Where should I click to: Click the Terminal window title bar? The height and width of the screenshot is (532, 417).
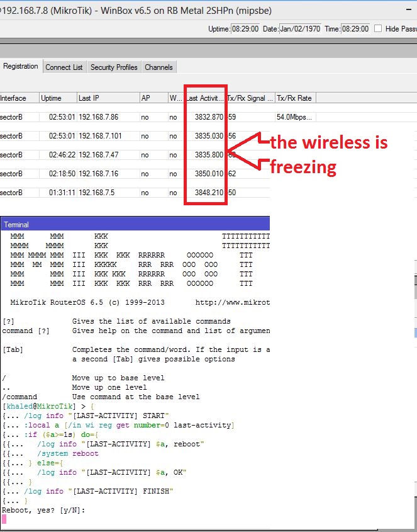tap(135, 224)
